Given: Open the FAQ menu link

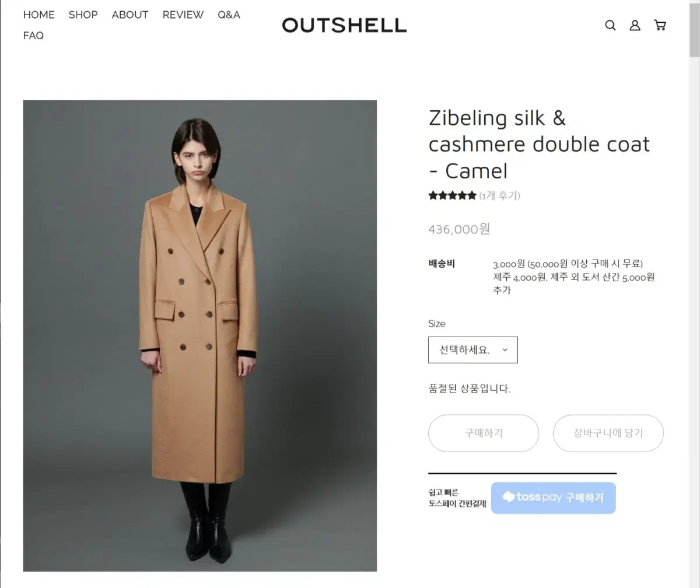Looking at the screenshot, I should pyautogui.click(x=33, y=36).
